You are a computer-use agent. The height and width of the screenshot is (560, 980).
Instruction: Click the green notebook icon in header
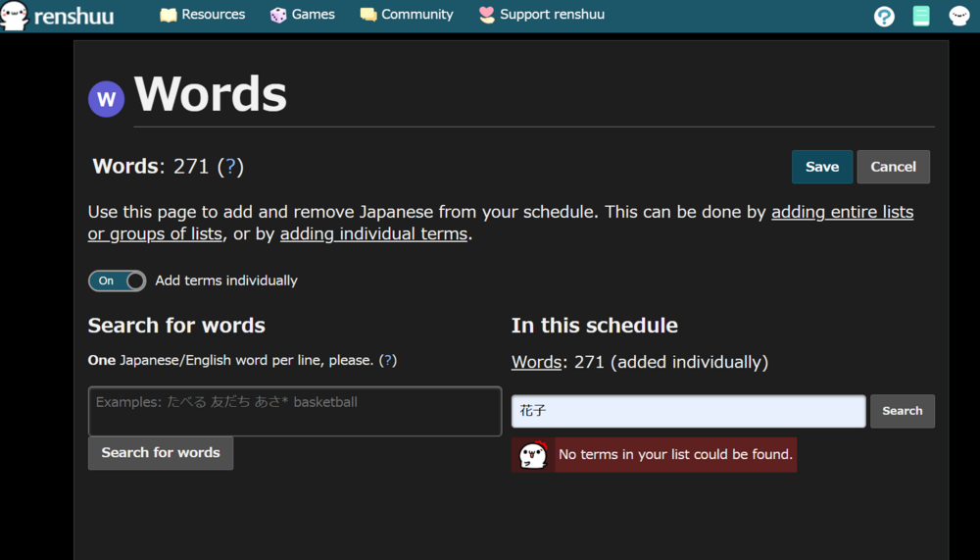921,16
